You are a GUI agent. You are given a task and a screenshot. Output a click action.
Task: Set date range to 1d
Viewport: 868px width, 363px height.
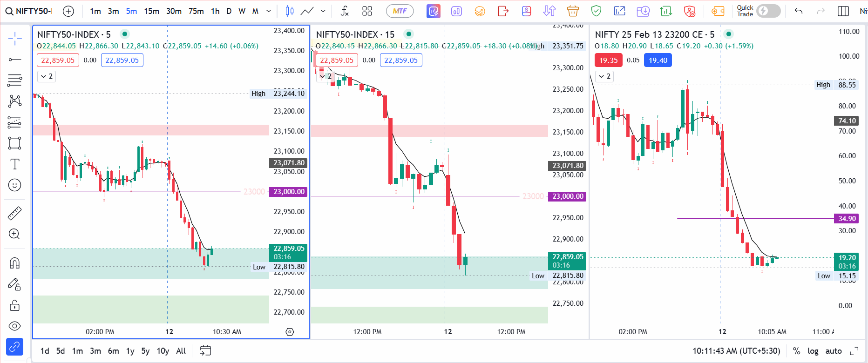(x=45, y=351)
